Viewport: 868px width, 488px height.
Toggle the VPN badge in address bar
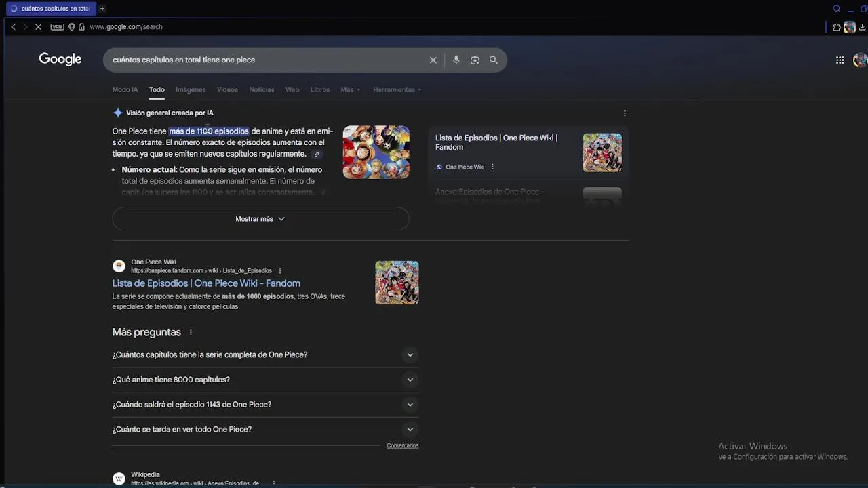pos(58,27)
